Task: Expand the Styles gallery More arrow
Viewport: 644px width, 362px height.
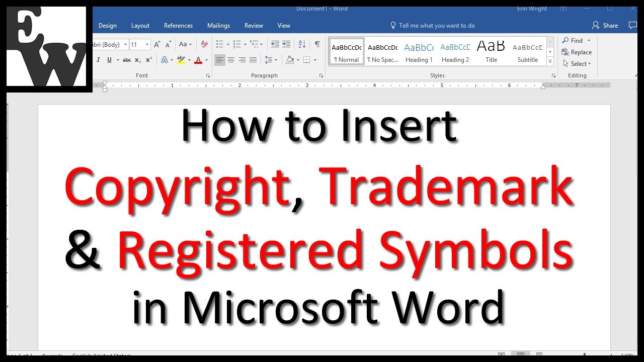Action: tap(550, 62)
